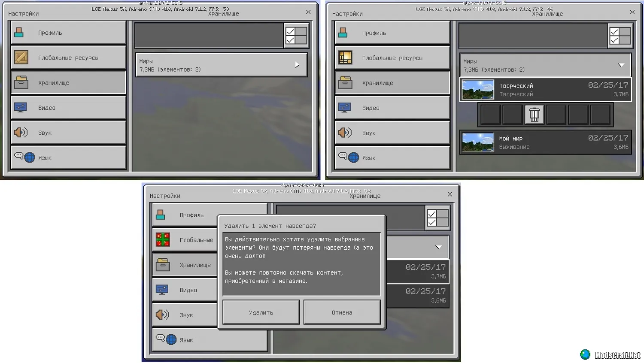Screen dimensions: 644x363
Task: Click the ModsCraft.Net globe logo
Action: (585, 354)
